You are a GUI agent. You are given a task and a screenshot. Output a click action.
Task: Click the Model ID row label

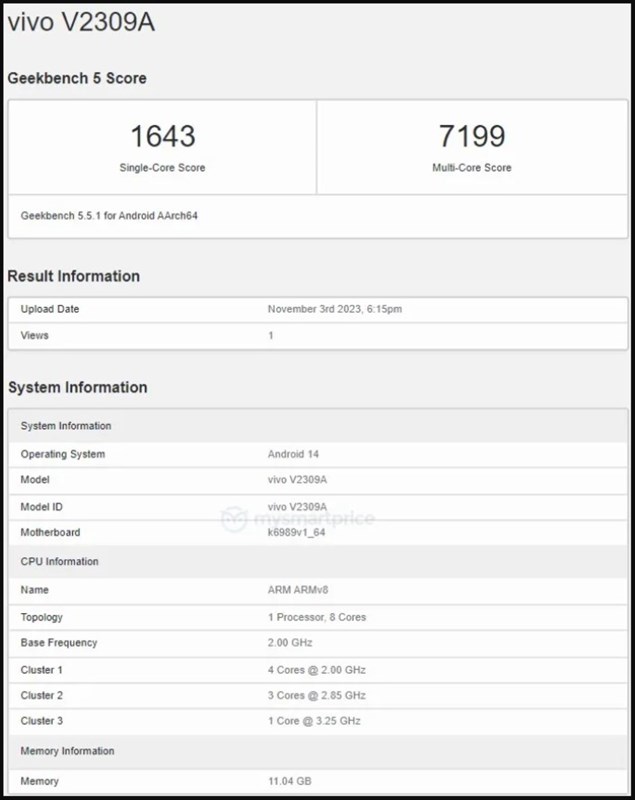tap(41, 507)
